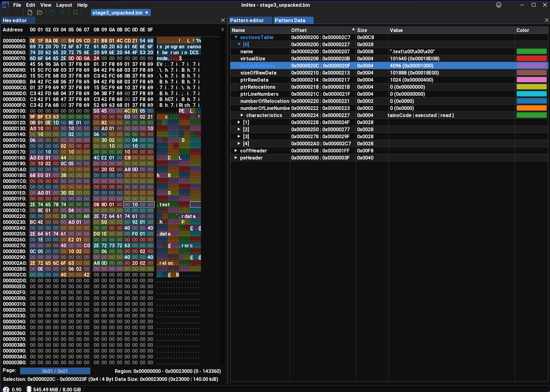Open the Layout menu

click(64, 5)
